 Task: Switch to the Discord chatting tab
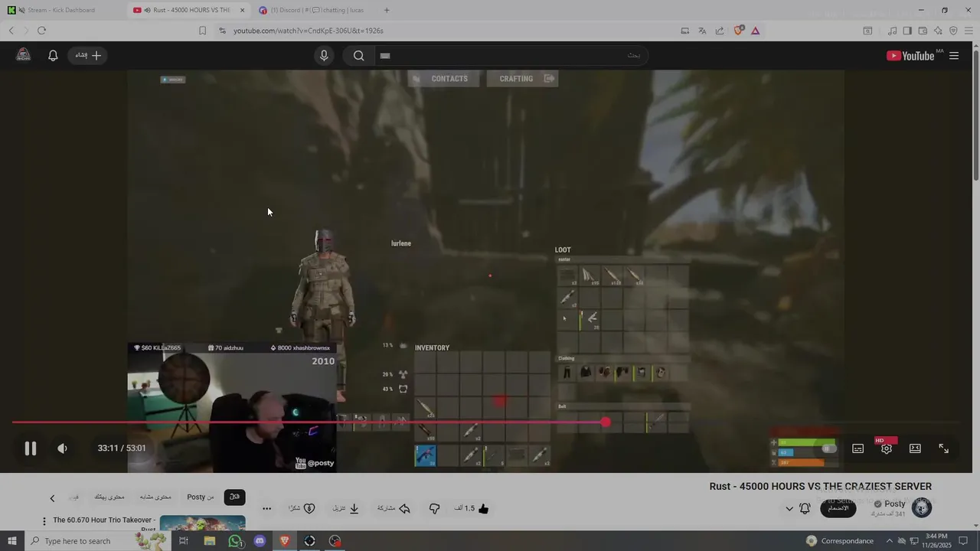pyautogui.click(x=314, y=10)
